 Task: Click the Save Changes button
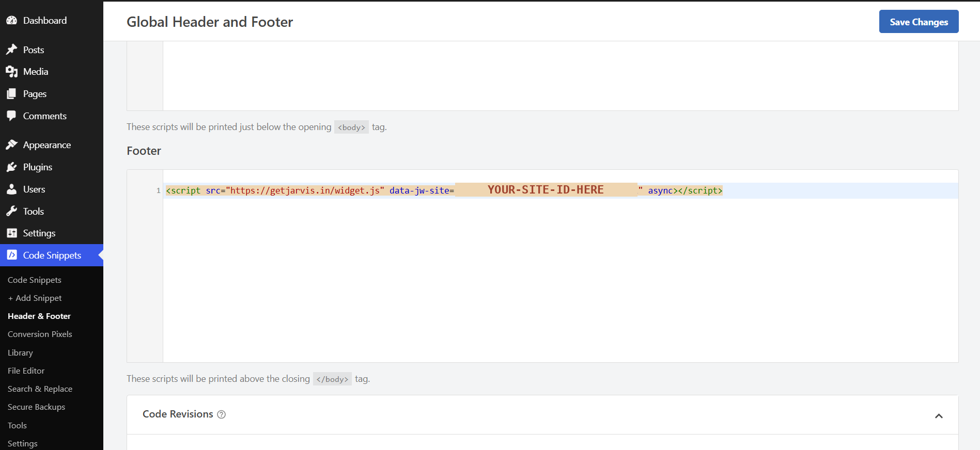tap(919, 22)
